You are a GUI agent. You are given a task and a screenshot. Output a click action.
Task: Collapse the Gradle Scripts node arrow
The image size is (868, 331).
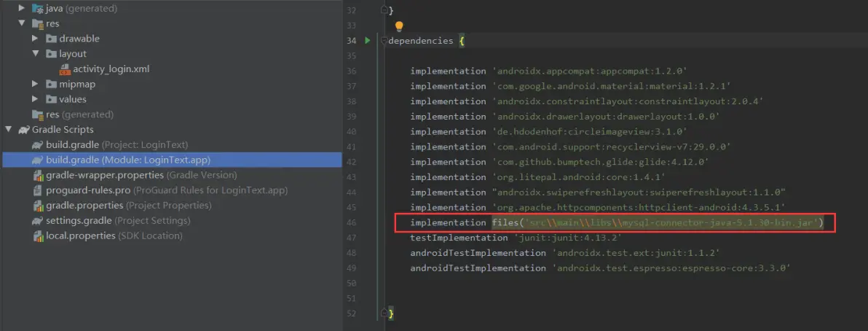coord(9,129)
